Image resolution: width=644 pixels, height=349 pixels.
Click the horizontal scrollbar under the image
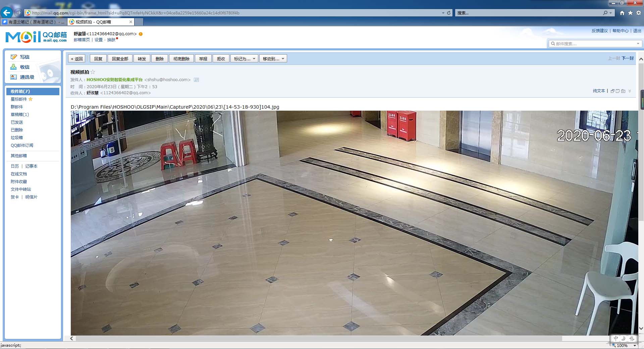point(319,339)
